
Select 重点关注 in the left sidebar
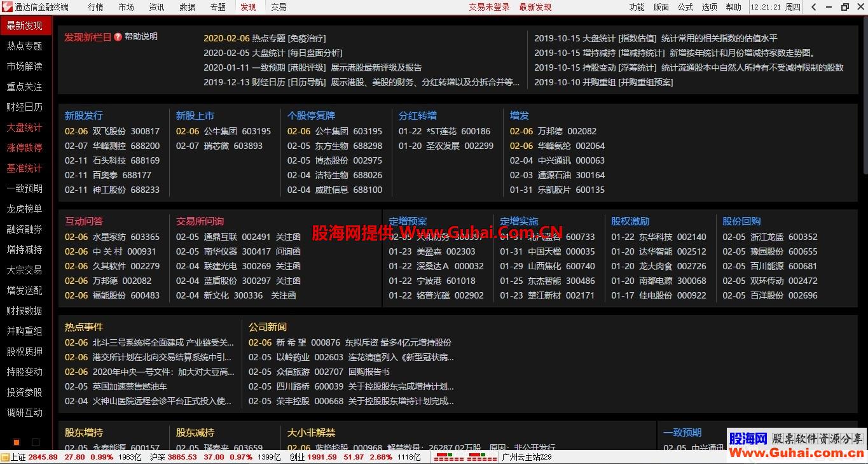pos(25,87)
